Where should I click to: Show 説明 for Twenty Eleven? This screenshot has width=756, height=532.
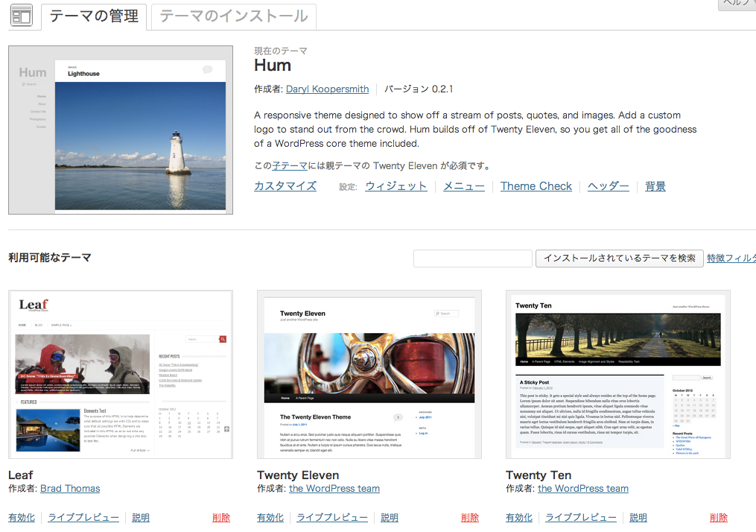[x=390, y=518]
